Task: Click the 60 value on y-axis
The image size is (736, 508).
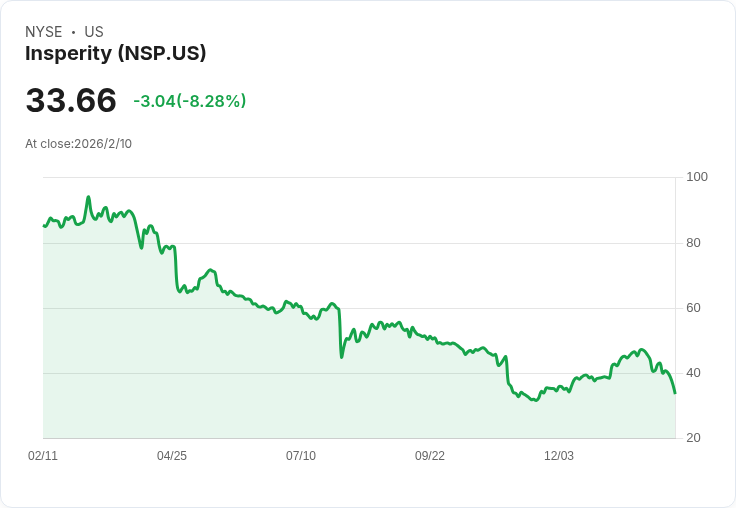Action: click(x=694, y=308)
